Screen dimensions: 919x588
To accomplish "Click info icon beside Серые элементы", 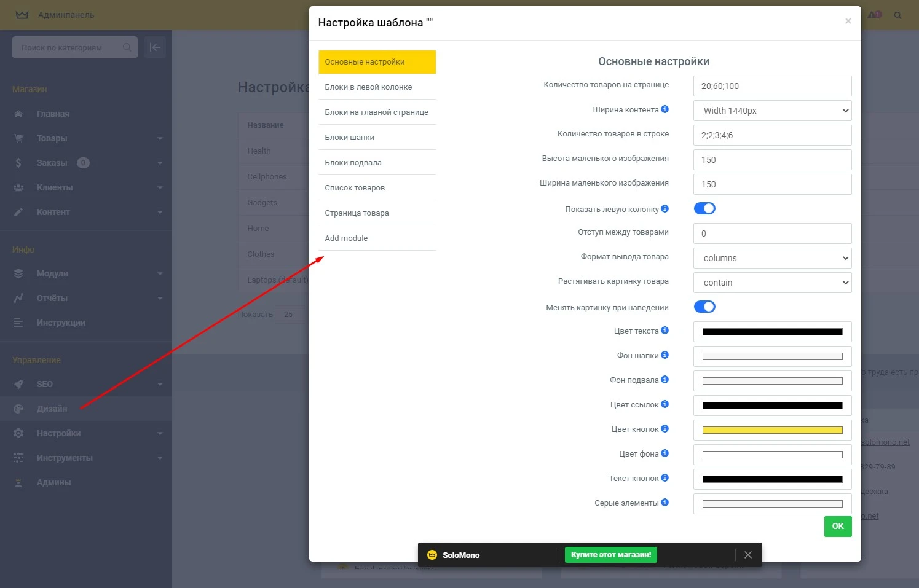I will coord(665,503).
